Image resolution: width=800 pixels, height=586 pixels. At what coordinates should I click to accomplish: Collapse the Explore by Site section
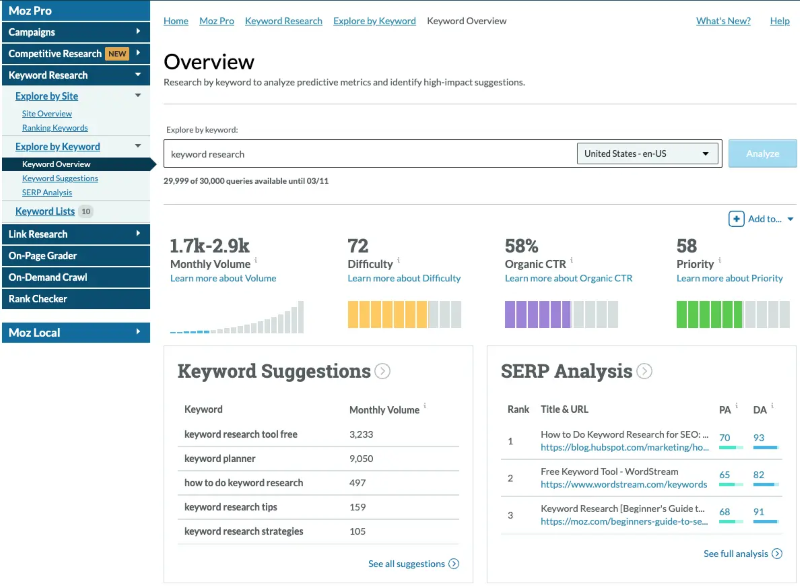point(137,95)
